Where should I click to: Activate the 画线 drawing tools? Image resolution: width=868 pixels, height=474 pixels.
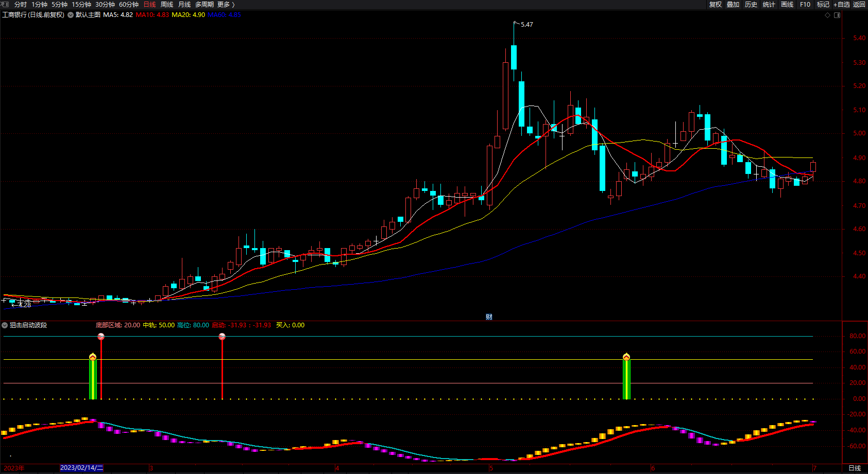pyautogui.click(x=787, y=5)
